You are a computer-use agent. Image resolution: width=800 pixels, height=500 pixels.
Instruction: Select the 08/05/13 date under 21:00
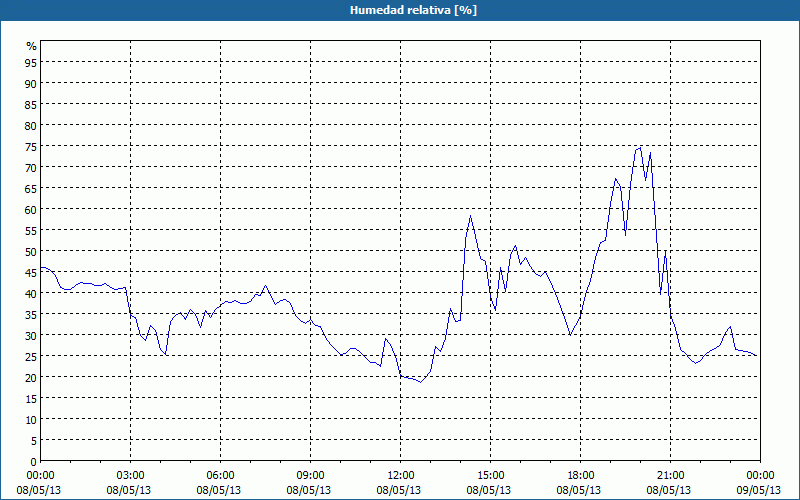(668, 490)
